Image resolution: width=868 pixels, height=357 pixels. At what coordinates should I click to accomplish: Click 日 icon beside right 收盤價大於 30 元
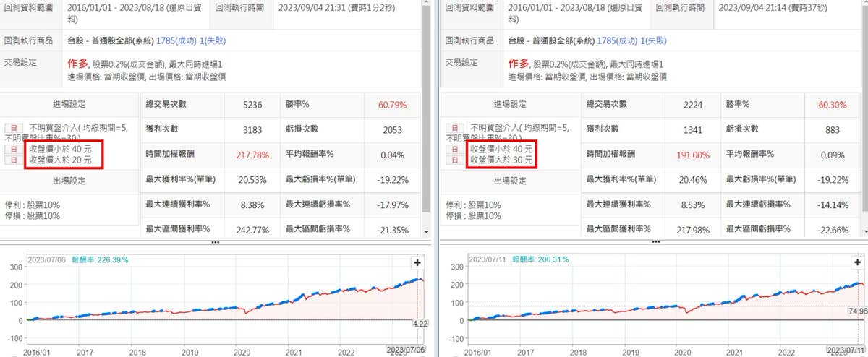[454, 159]
